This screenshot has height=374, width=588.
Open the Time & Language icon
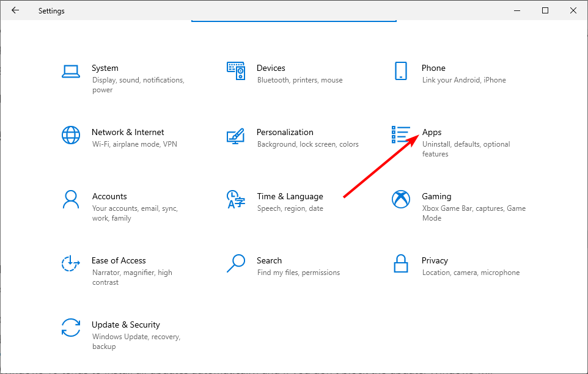pyautogui.click(x=236, y=199)
